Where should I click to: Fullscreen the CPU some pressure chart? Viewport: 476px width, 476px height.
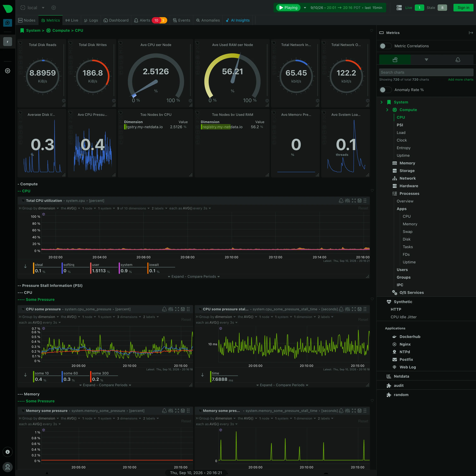(177, 309)
